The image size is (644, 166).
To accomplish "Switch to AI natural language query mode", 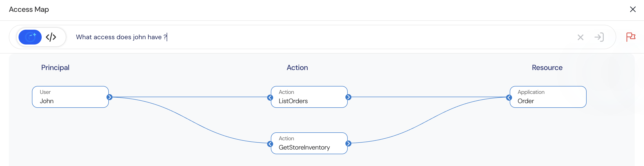I will pos(30,37).
